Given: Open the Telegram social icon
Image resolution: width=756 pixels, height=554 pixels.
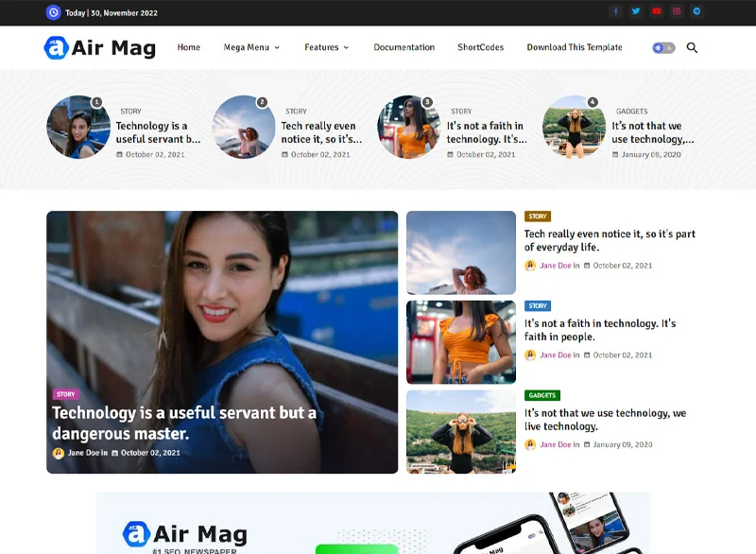Looking at the screenshot, I should click(x=696, y=11).
